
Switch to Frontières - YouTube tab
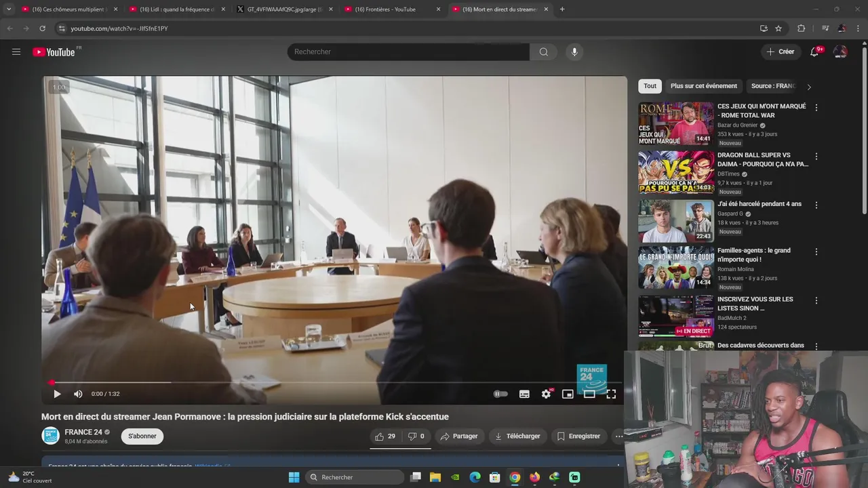click(392, 9)
